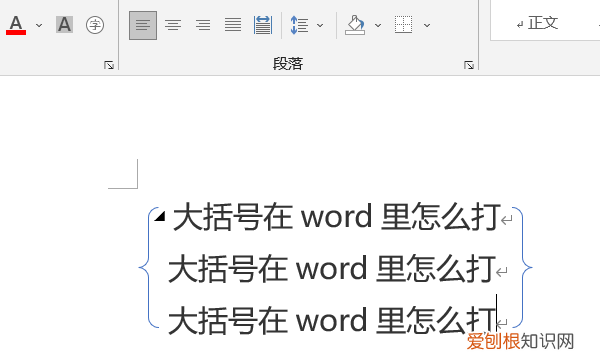Click the third line of document text
This screenshot has height=360, width=600.
(x=332, y=320)
